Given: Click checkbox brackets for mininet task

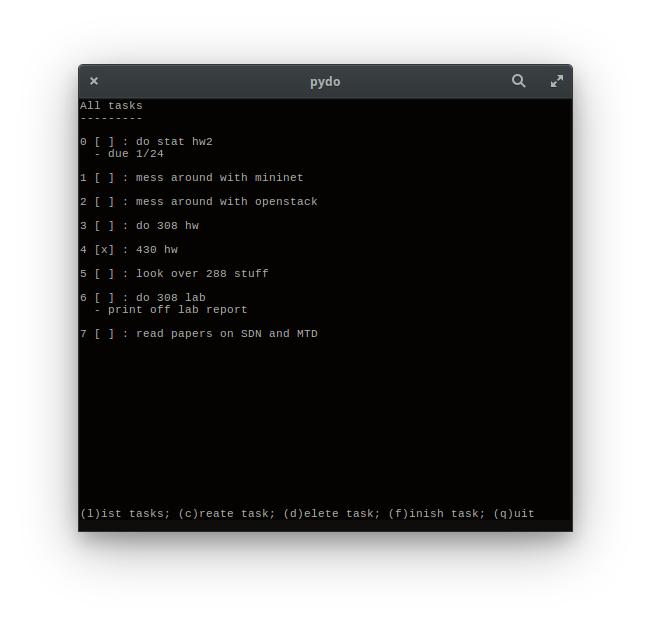Looking at the screenshot, I should pyautogui.click(x=104, y=178).
